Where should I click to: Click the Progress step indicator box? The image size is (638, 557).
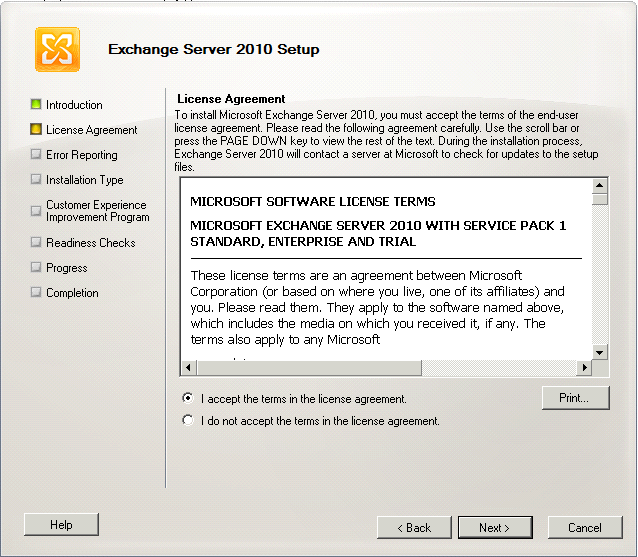[36, 267]
